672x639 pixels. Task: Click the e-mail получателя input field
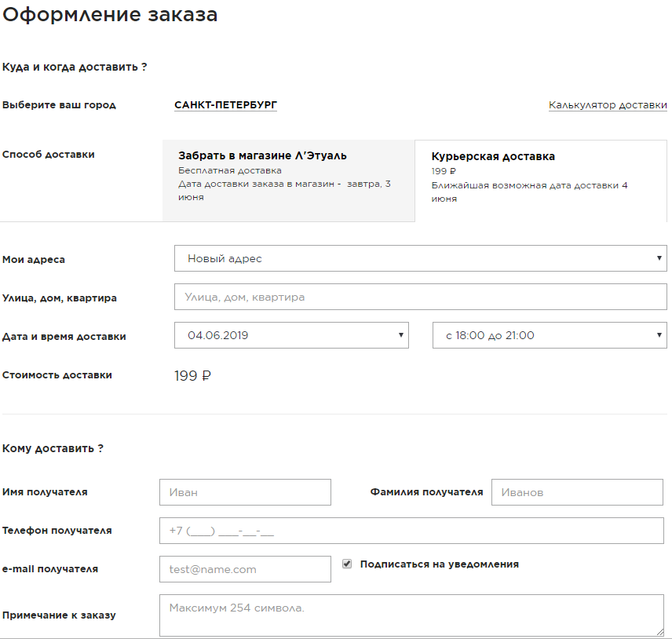pos(245,569)
